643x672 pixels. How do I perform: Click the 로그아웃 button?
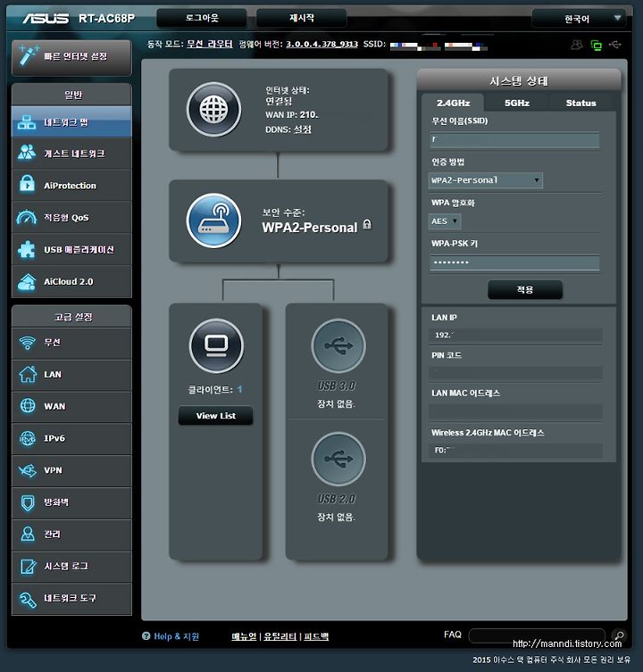(x=202, y=18)
